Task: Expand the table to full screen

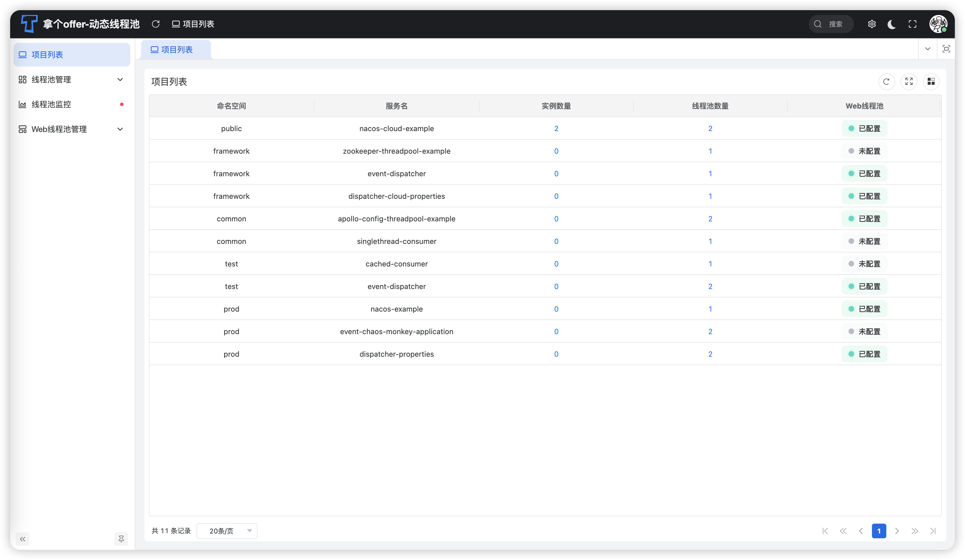Action: 909,81
